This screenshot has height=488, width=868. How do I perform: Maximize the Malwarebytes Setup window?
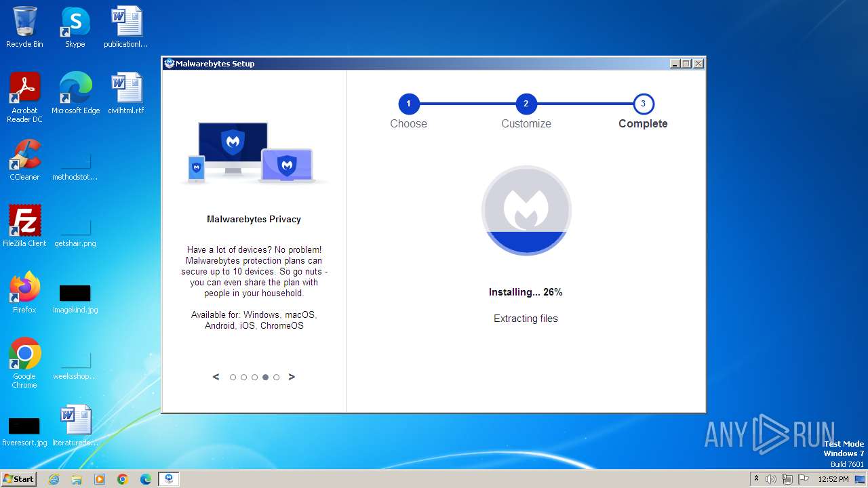point(686,64)
